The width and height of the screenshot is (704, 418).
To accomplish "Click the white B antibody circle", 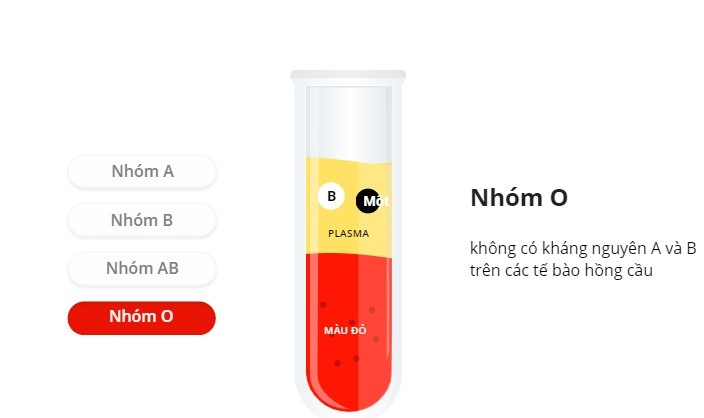I will (331, 196).
